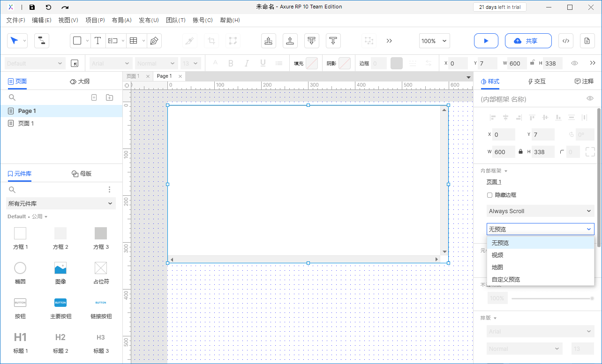Click 21 days left in trial button
The image size is (602, 364).
[499, 7]
